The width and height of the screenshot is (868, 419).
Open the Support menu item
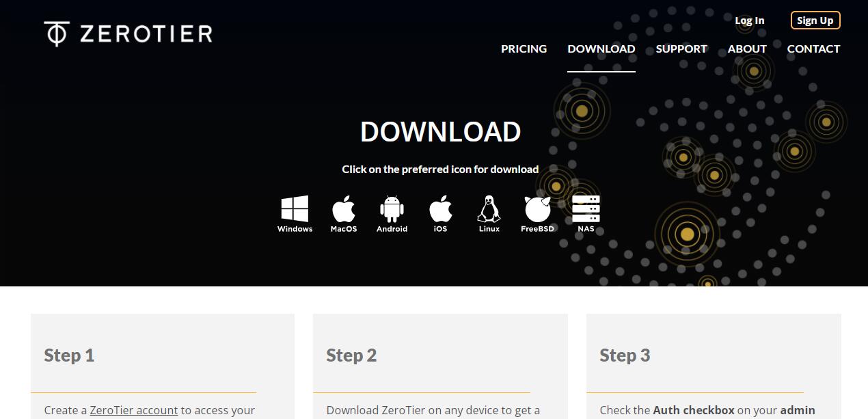coord(681,49)
